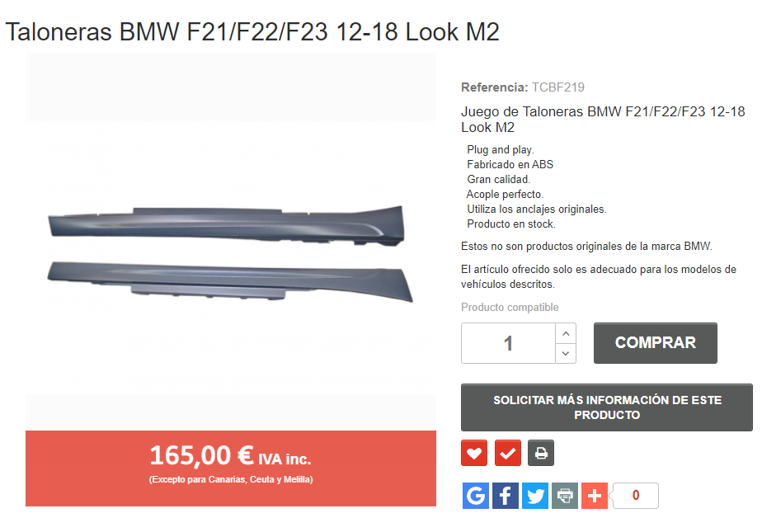
Task: Print the page using dark printer icon
Action: 541,453
